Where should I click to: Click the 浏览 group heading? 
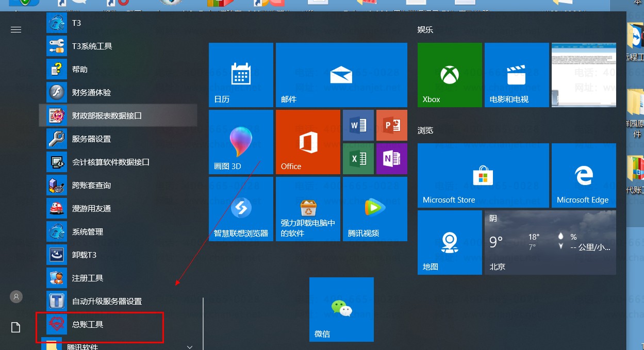[x=425, y=130]
